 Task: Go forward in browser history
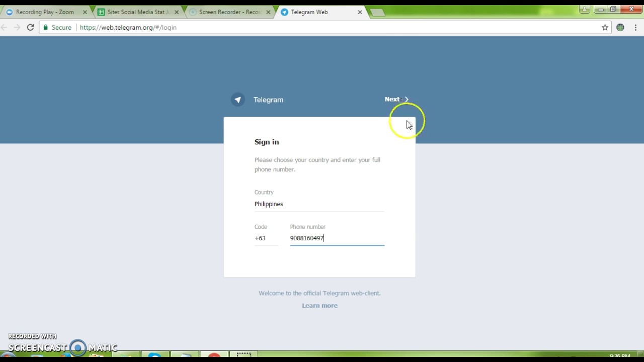coord(17,28)
